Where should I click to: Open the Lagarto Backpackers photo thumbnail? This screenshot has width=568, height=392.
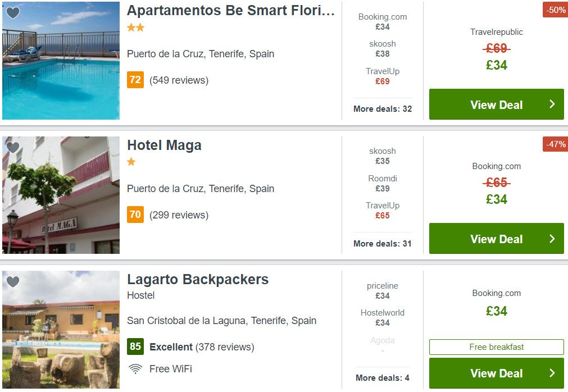(61, 330)
